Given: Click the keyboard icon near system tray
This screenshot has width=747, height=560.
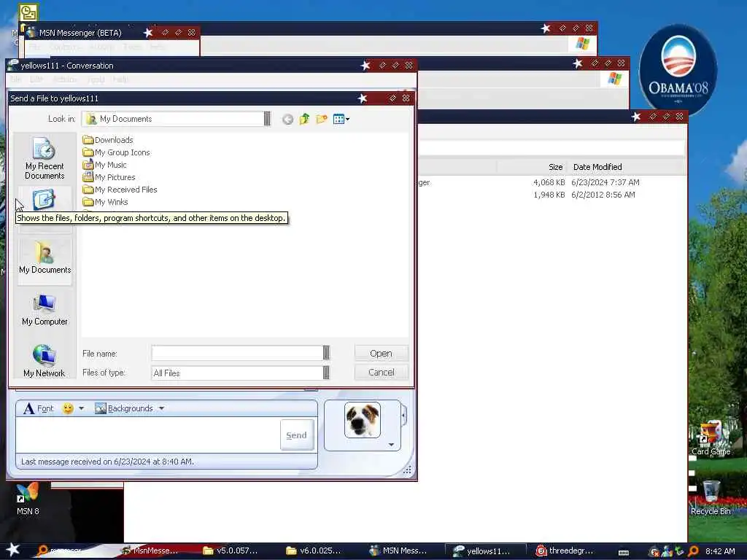Looking at the screenshot, I should [624, 553].
